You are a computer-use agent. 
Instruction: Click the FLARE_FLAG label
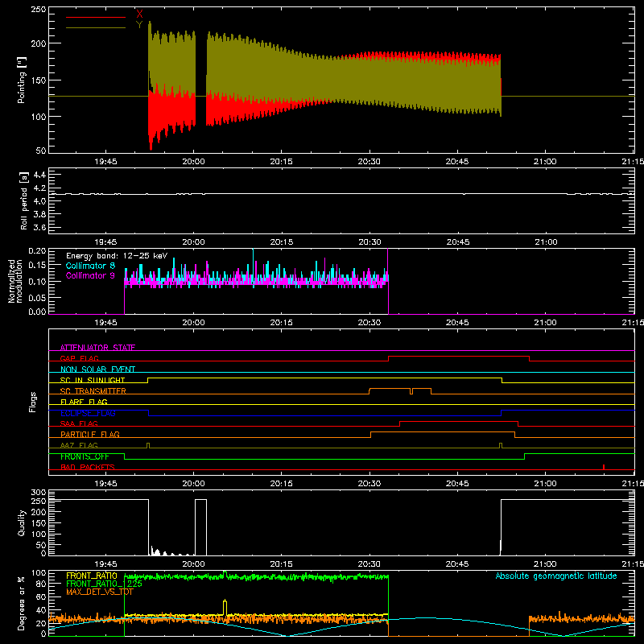(x=84, y=402)
